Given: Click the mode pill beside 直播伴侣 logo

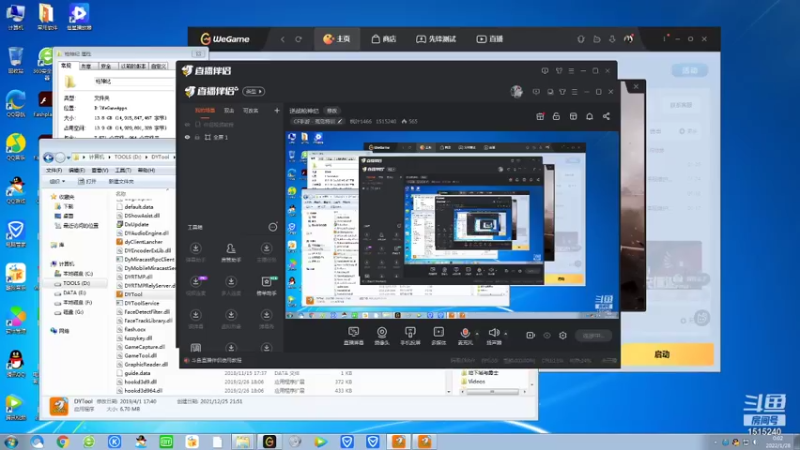Looking at the screenshot, I should coord(254,91).
